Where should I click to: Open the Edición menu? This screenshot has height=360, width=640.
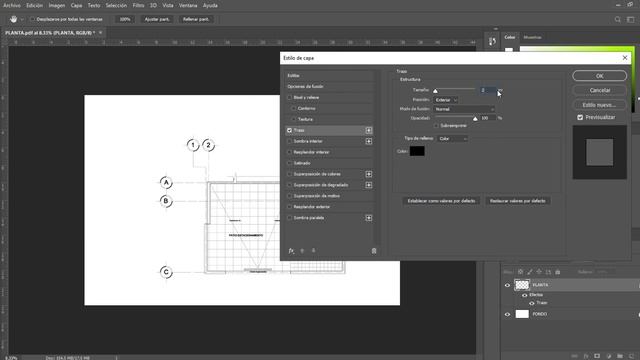pyautogui.click(x=35, y=5)
